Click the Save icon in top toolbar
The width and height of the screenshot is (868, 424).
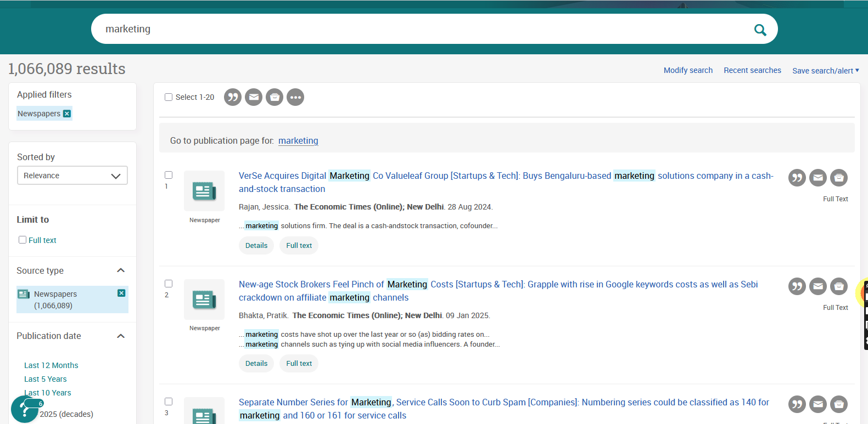pos(275,97)
